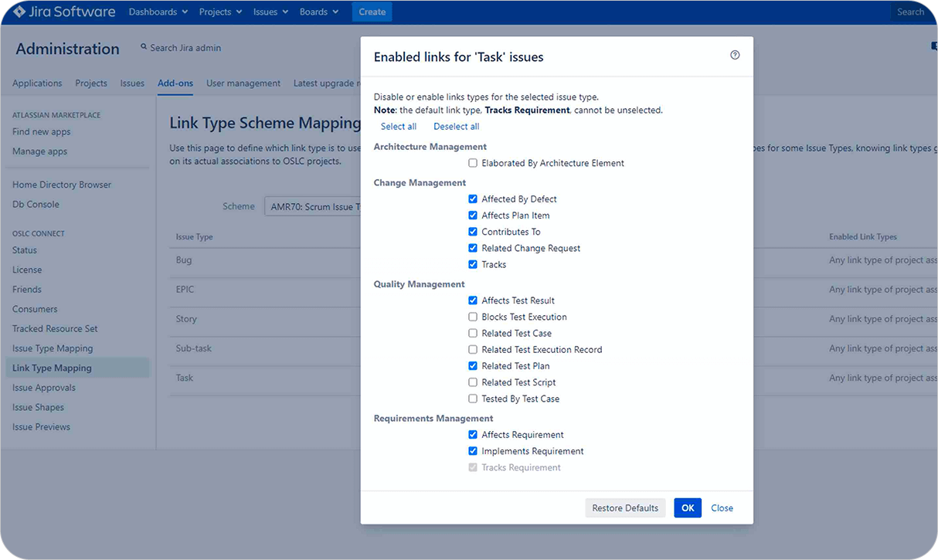Check the Related Test Case box
Screen dimensions: 938x560
click(x=473, y=333)
